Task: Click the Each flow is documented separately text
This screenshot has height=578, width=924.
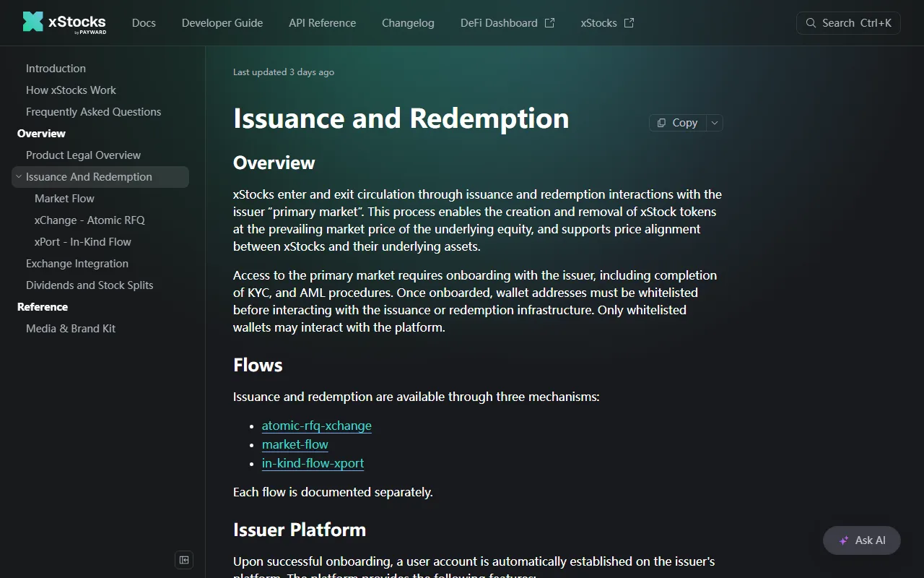Action: pyautogui.click(x=333, y=492)
